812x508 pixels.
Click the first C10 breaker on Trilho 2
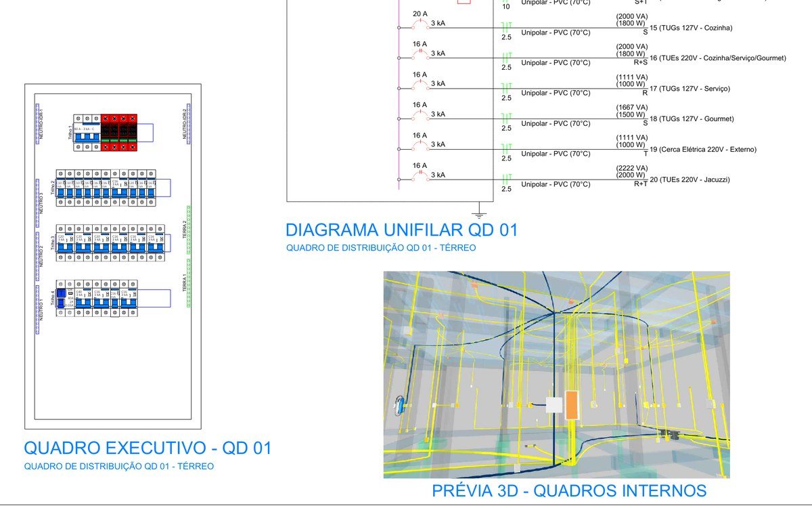[61, 188]
